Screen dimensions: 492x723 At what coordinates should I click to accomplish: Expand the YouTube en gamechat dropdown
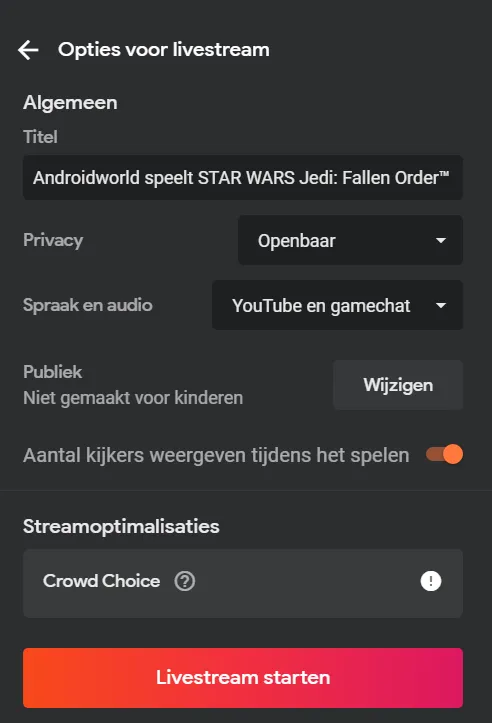338,305
